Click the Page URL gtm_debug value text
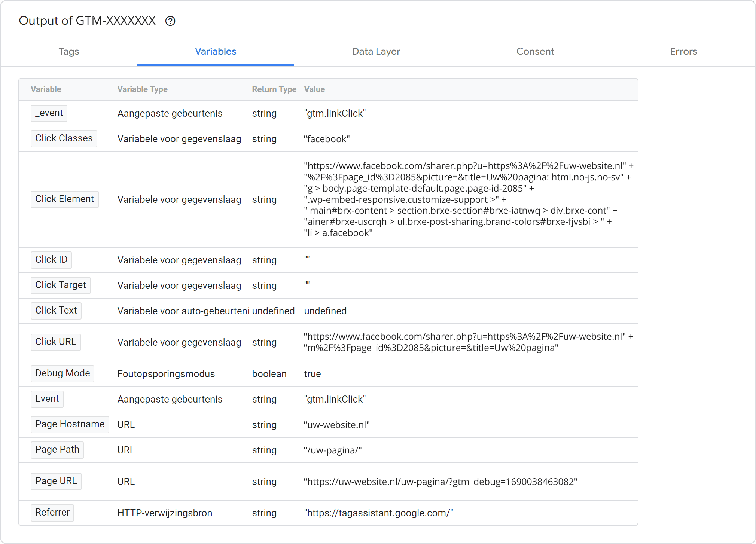Image resolution: width=756 pixels, height=544 pixels. pos(441,482)
